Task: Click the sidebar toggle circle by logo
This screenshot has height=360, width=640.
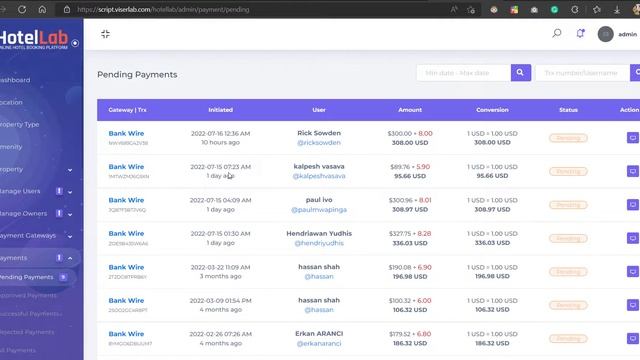Action: click(x=75, y=43)
